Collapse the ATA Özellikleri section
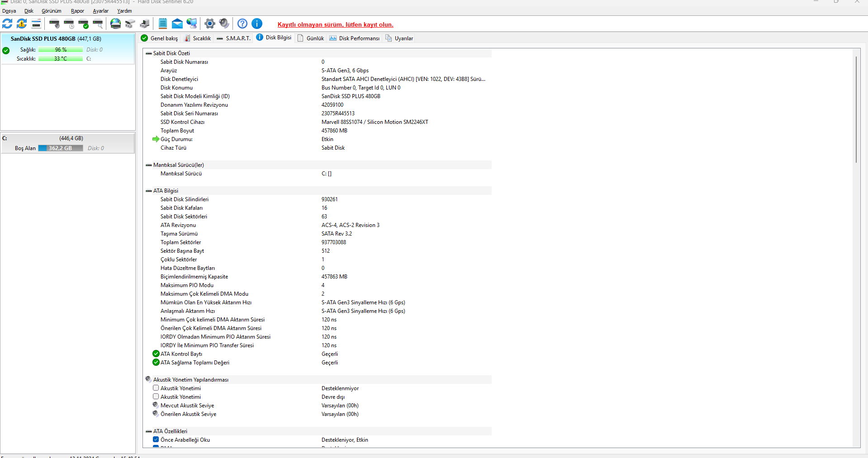Viewport: 868px width, 458px height. pyautogui.click(x=148, y=431)
